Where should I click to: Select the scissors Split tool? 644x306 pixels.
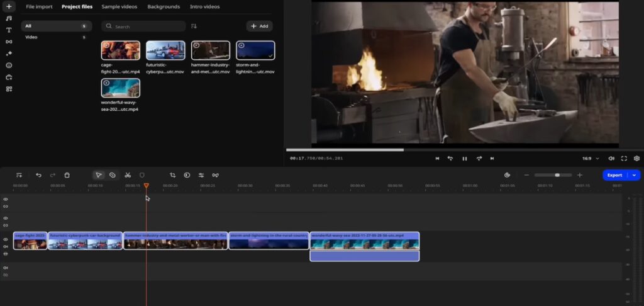coord(128,175)
